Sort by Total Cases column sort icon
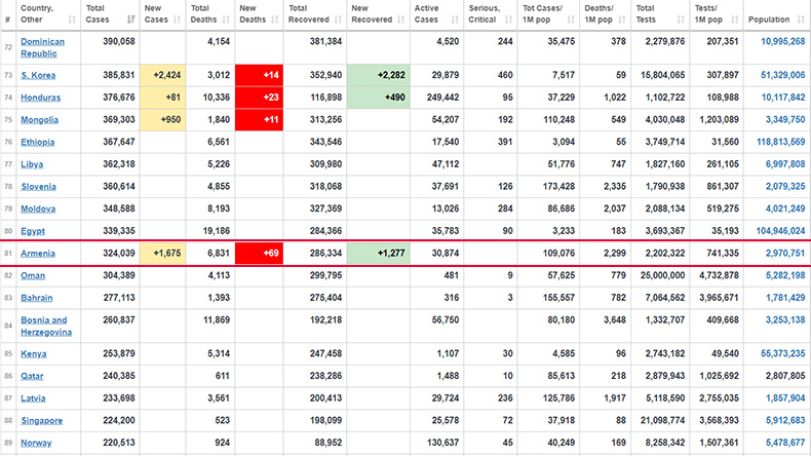This screenshot has height=456, width=811. click(131, 20)
